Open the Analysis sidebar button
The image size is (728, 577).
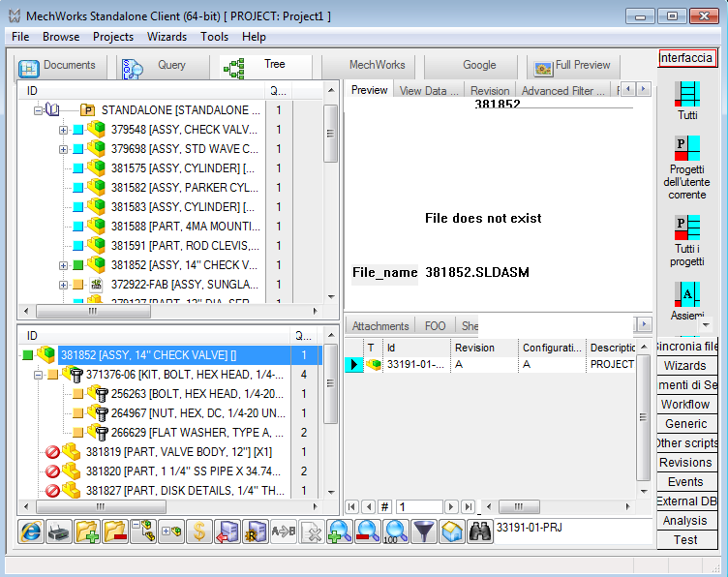686,521
